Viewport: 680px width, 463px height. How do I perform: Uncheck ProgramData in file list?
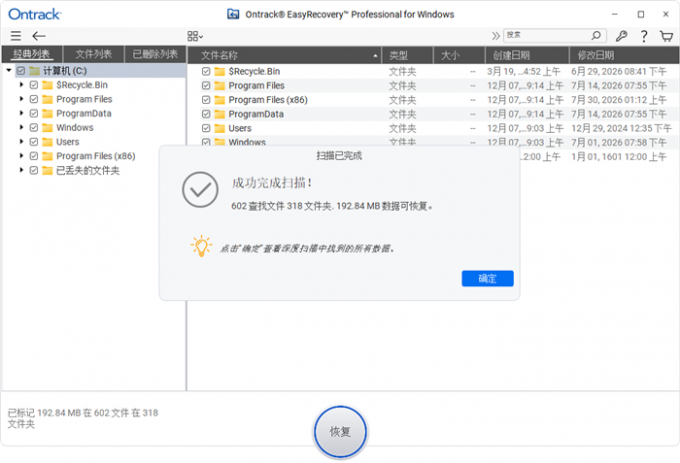tap(206, 114)
